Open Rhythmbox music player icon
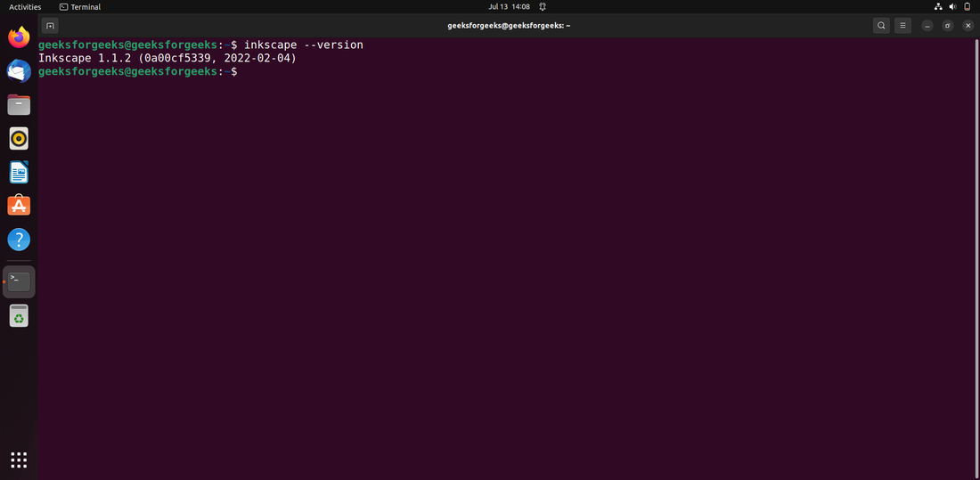980x480 pixels. (19, 138)
